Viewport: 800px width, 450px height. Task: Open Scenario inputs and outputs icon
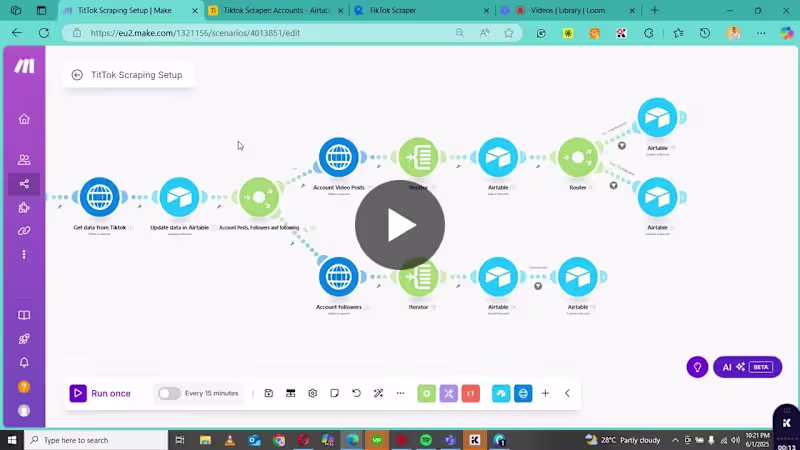coord(290,393)
